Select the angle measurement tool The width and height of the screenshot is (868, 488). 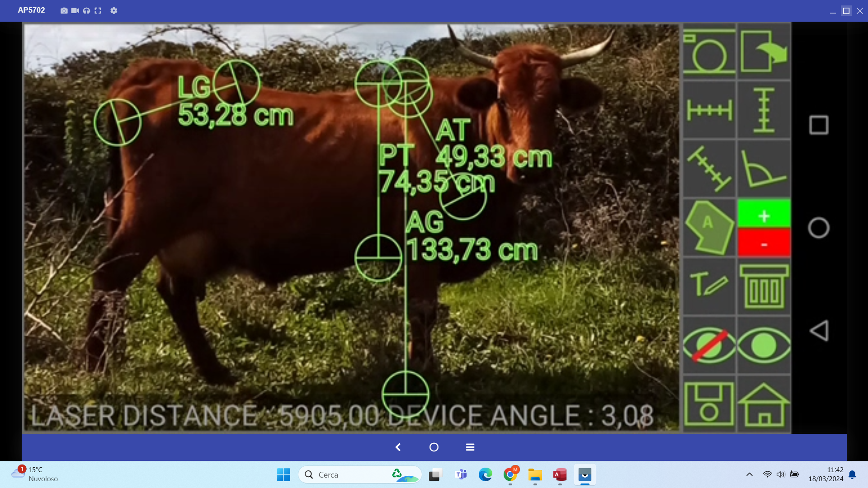(x=764, y=169)
